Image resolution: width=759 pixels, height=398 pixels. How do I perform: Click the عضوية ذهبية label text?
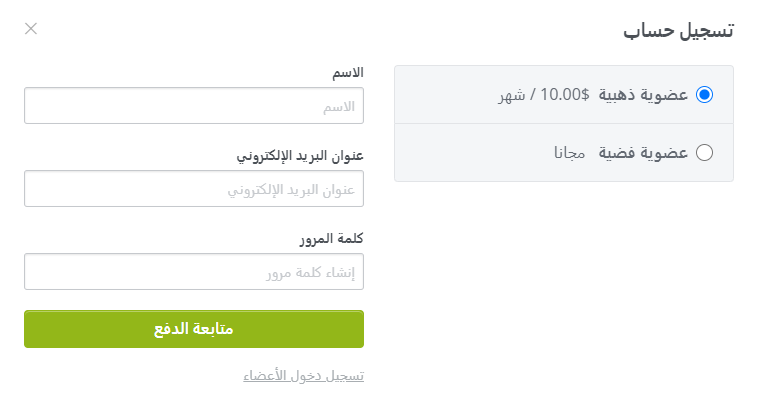[x=643, y=94]
